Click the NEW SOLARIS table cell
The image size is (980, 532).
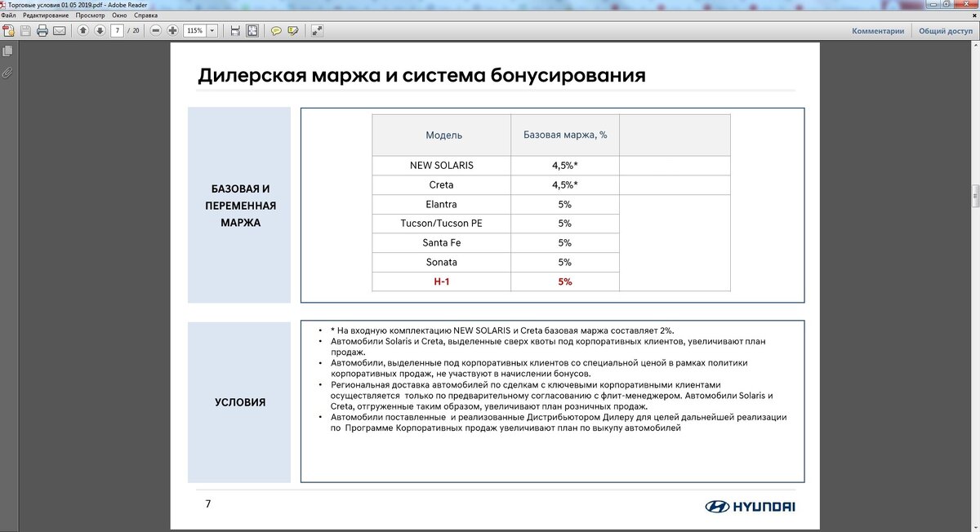(442, 165)
